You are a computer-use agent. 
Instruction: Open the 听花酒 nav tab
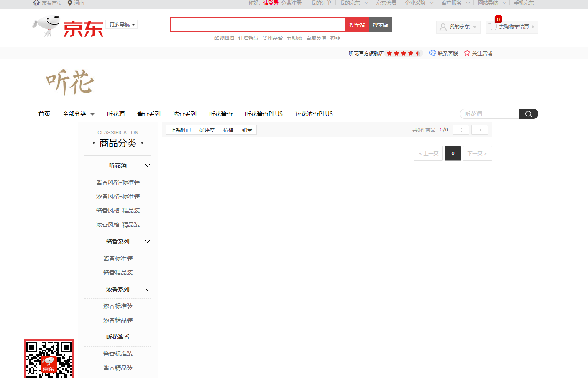click(x=116, y=114)
